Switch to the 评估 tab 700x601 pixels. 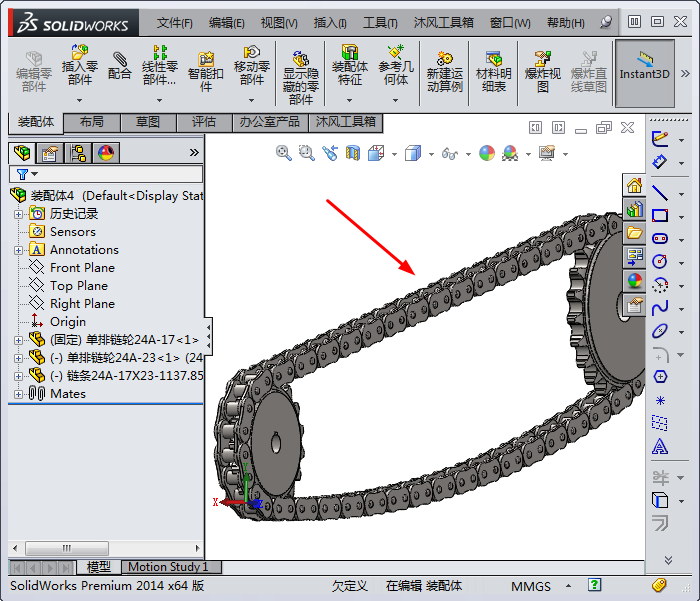tap(203, 122)
